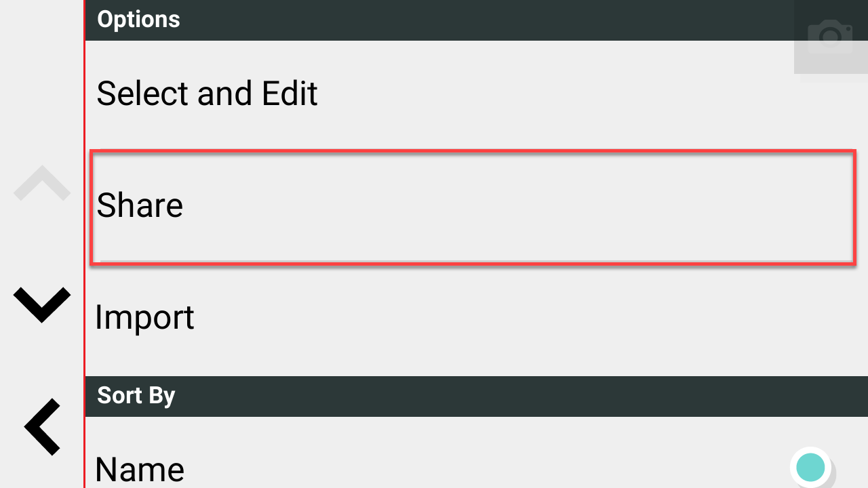This screenshot has height=488, width=868.
Task: Click the black down chevron arrow
Action: 42,305
